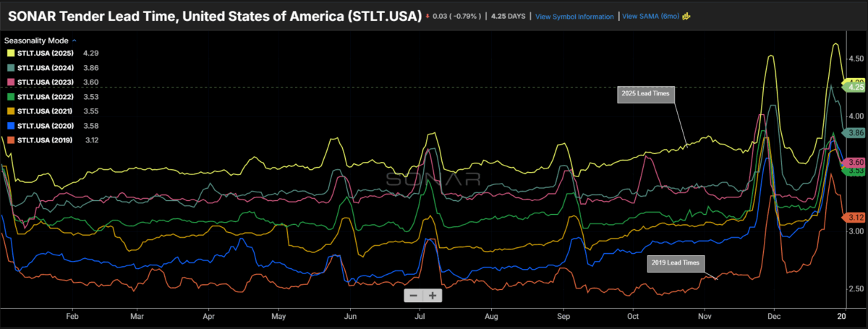The image size is (868, 329).
Task: Select the 2024 legend value 3.86
Action: click(x=91, y=68)
